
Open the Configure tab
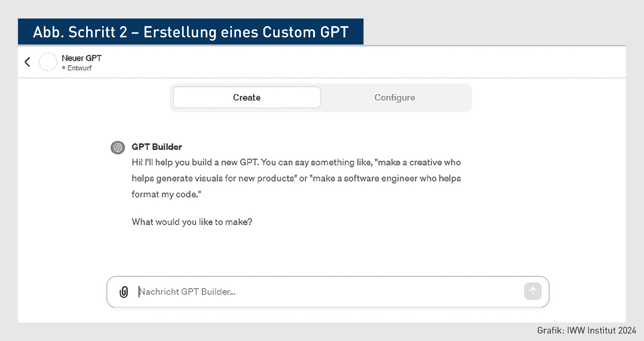395,98
